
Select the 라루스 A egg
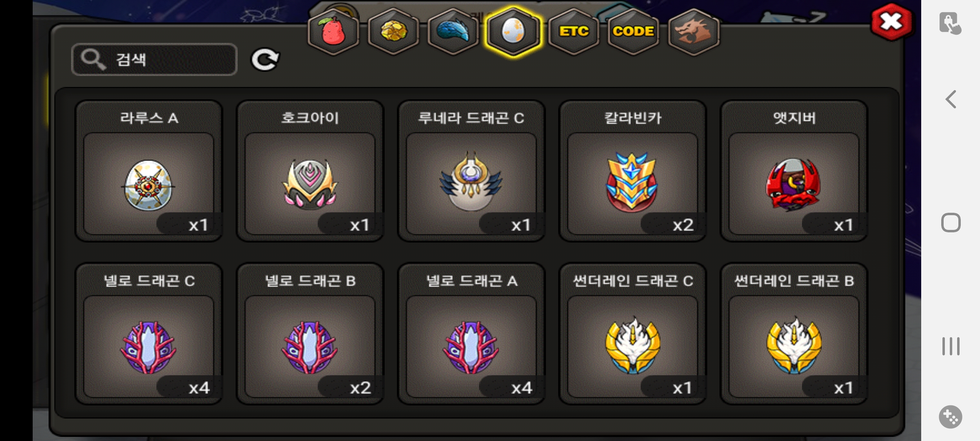point(149,171)
